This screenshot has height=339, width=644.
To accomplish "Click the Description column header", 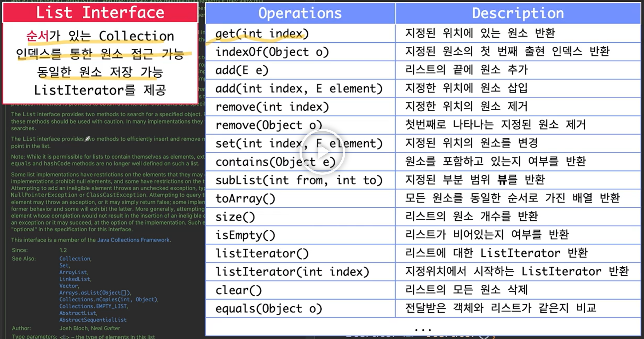I will 518,13.
